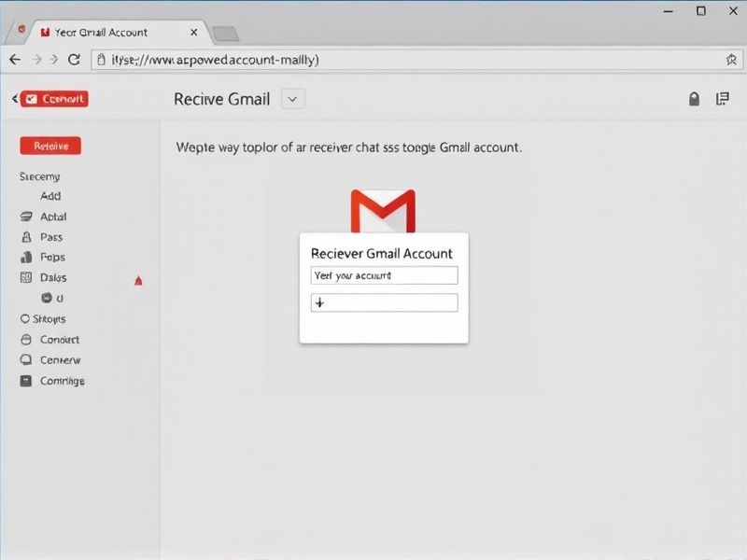747x560 pixels.
Task: Open the Pass sidebar item
Action: (x=51, y=237)
